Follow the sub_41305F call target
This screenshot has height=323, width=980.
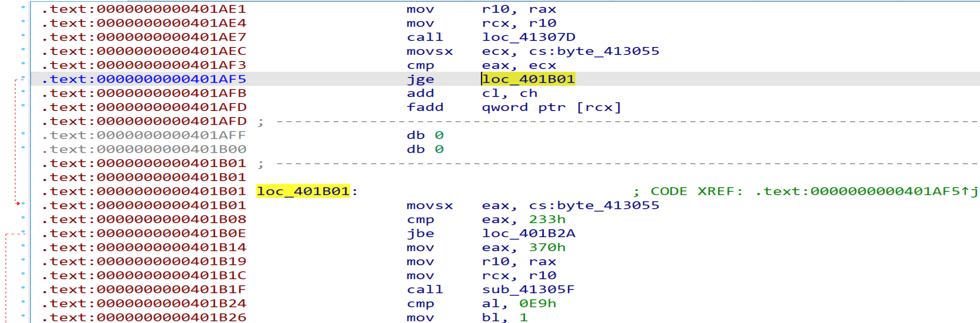[x=528, y=290]
